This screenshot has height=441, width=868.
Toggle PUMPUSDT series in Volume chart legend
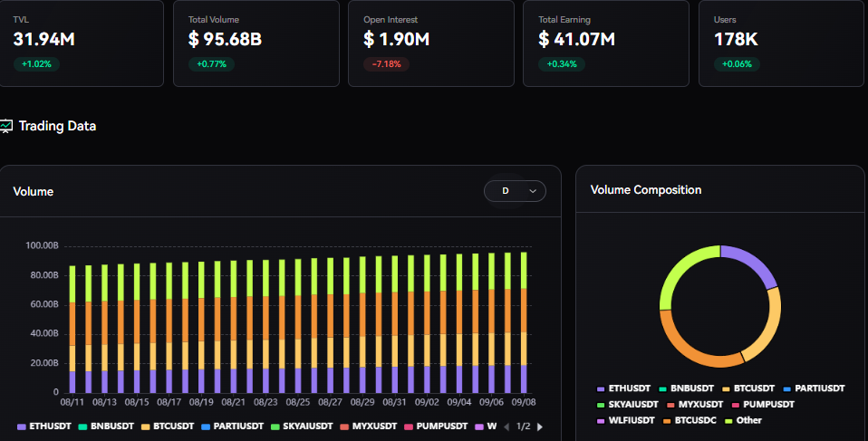pos(436,427)
